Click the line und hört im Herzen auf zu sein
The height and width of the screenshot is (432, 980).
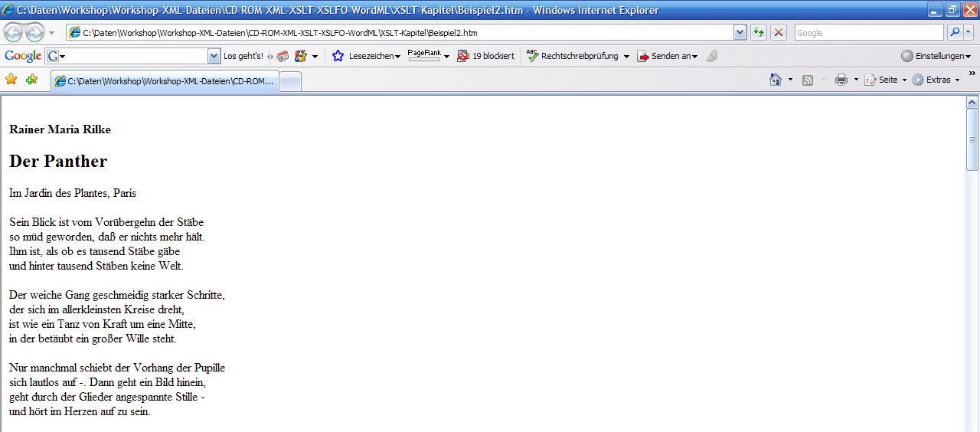[x=80, y=411]
